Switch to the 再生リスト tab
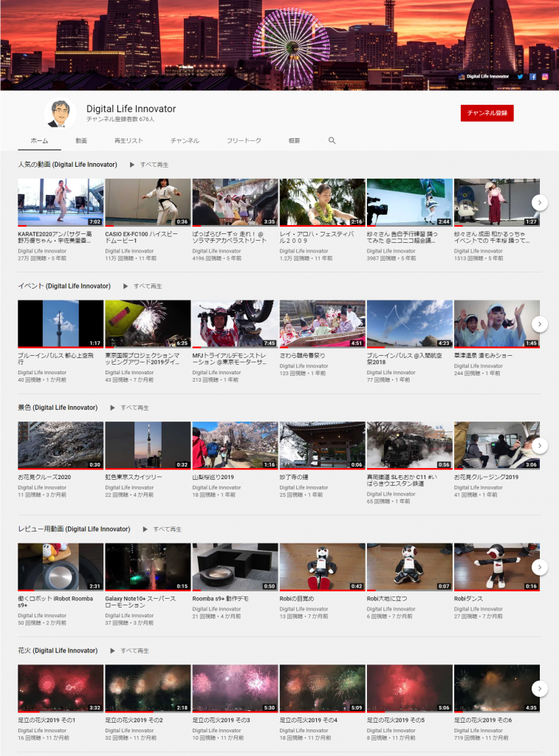 coord(128,140)
